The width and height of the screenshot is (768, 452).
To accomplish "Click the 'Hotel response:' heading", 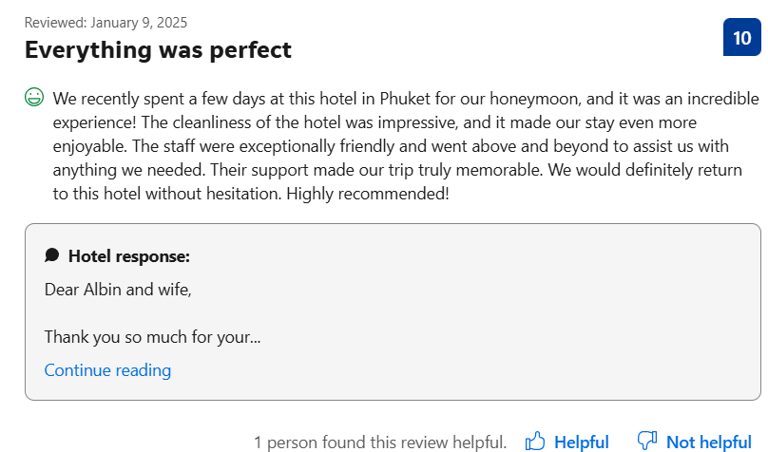I will pyautogui.click(x=129, y=256).
